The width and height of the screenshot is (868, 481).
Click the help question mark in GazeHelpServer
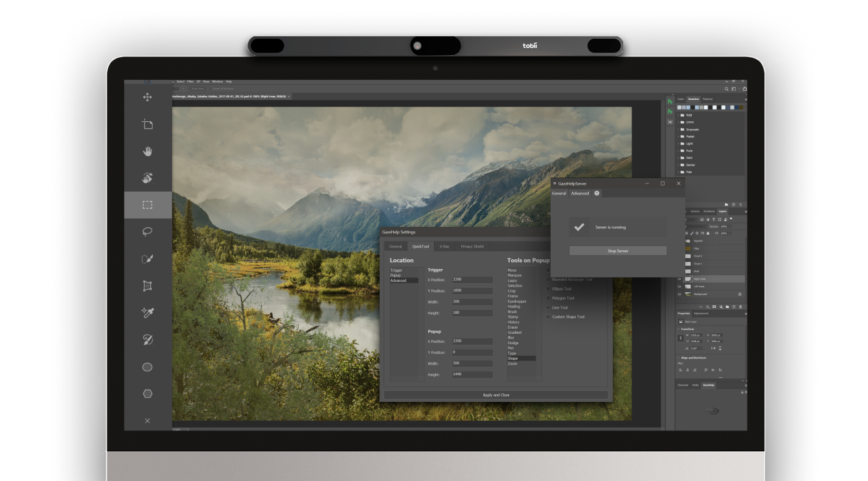[597, 193]
